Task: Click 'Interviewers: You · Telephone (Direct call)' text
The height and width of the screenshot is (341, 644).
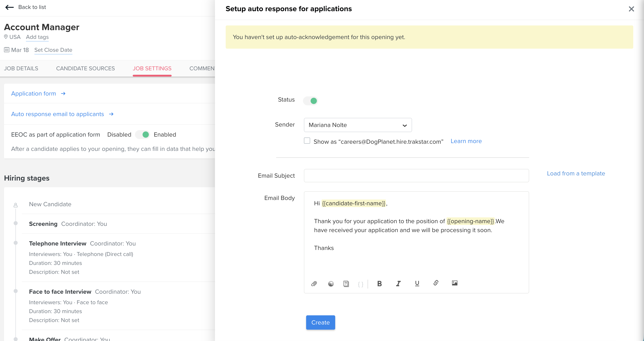Action: coord(81,254)
